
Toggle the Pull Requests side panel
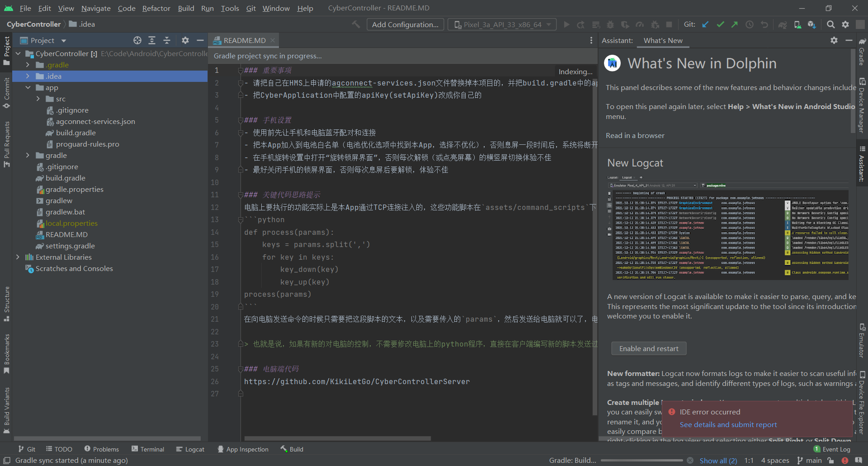pos(6,144)
